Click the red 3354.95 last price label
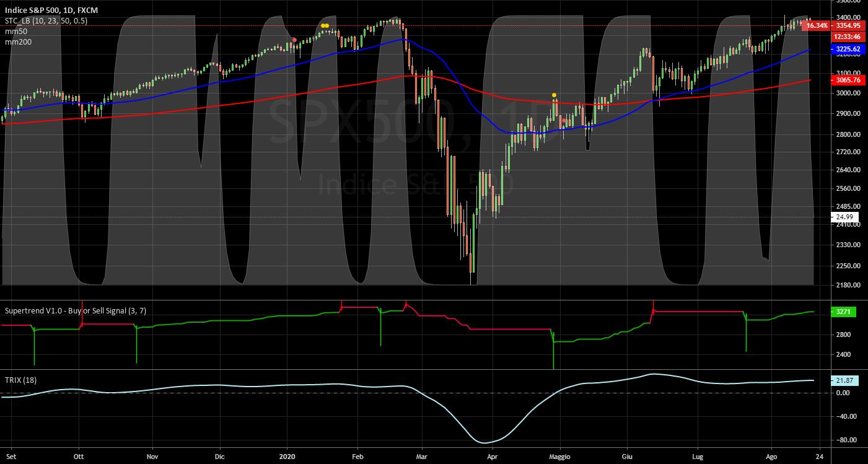Screen dimensions: 868x464 click(x=847, y=25)
